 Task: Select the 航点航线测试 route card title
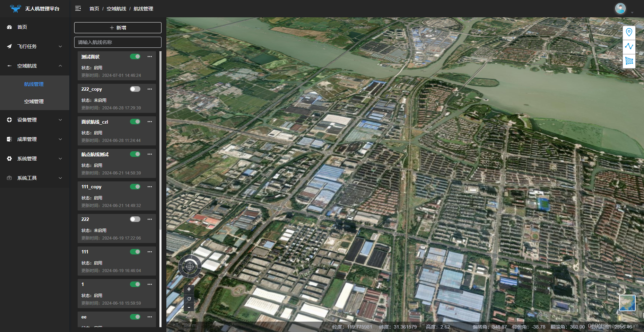pyautogui.click(x=95, y=154)
